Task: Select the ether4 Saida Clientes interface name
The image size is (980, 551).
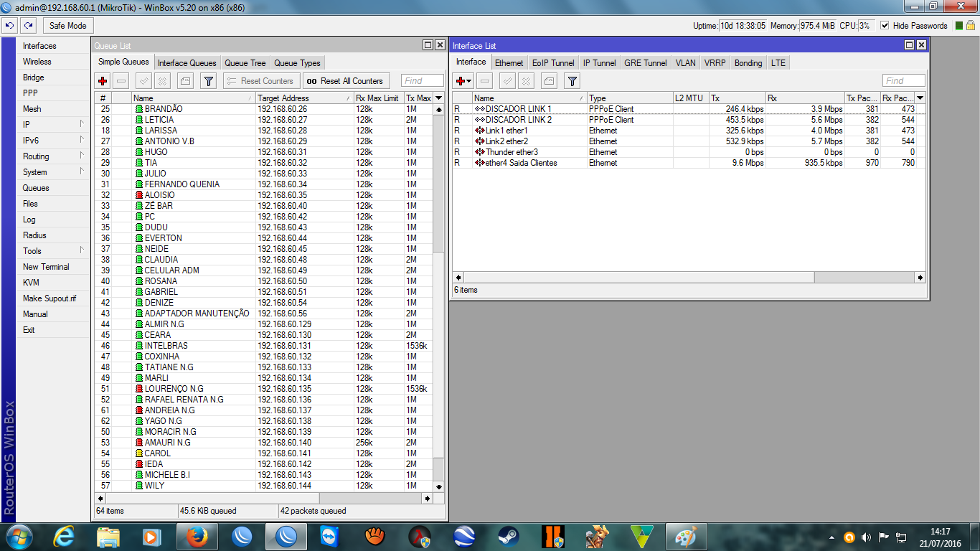Action: click(522, 163)
